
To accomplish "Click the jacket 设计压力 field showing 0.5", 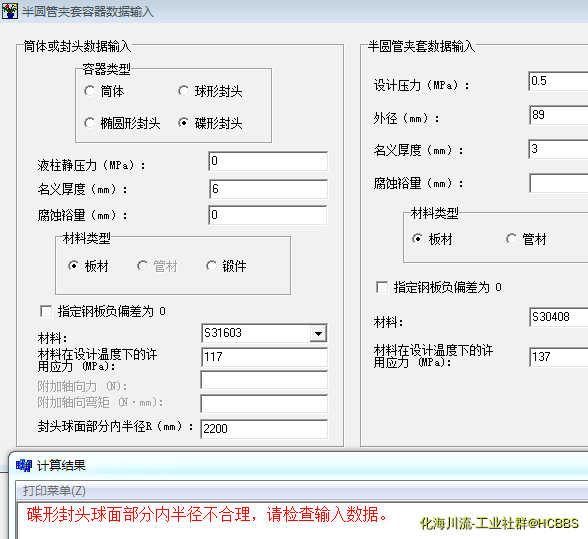I will 558,81.
